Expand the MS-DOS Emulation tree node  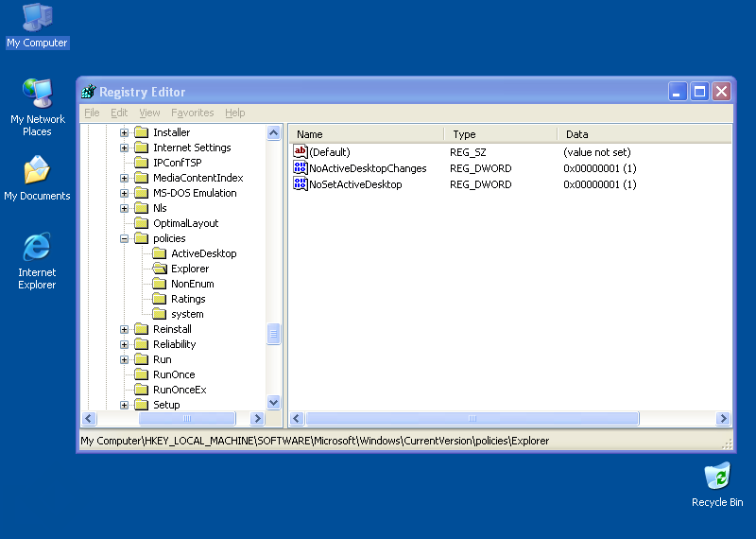tap(125, 193)
